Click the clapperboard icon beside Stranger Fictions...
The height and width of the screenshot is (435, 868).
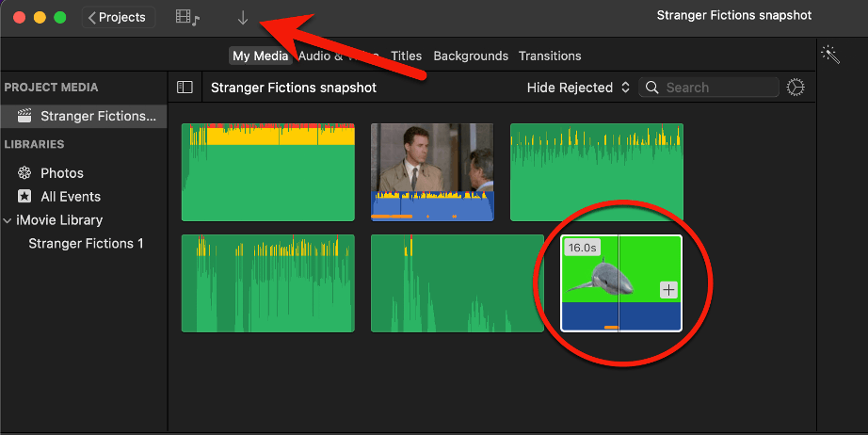pyautogui.click(x=24, y=116)
